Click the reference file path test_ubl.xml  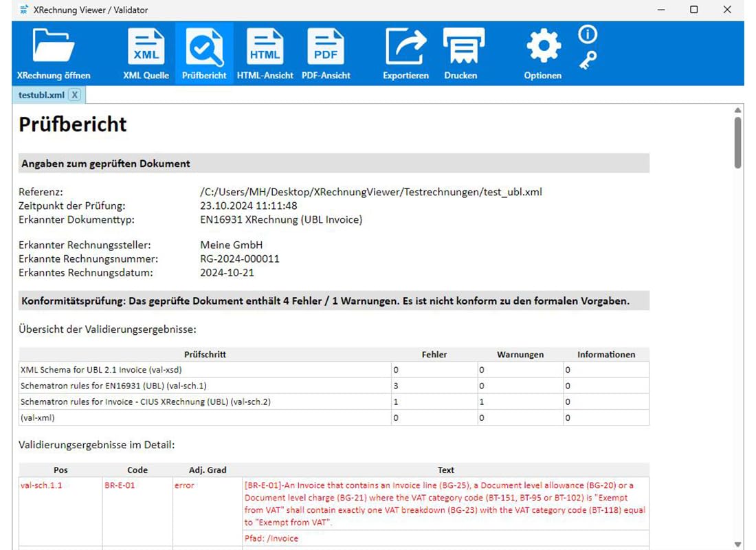point(370,192)
